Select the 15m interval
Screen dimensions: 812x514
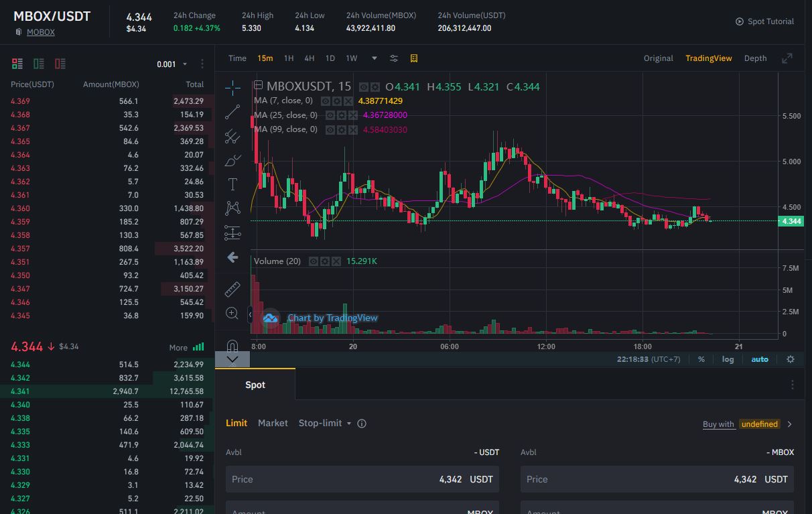[x=265, y=58]
